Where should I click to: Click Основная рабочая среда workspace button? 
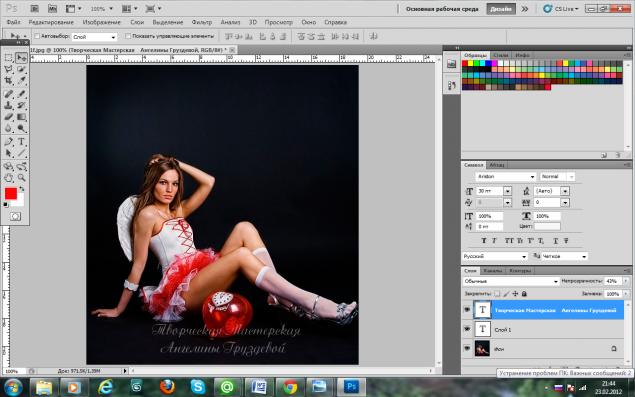coord(442,9)
